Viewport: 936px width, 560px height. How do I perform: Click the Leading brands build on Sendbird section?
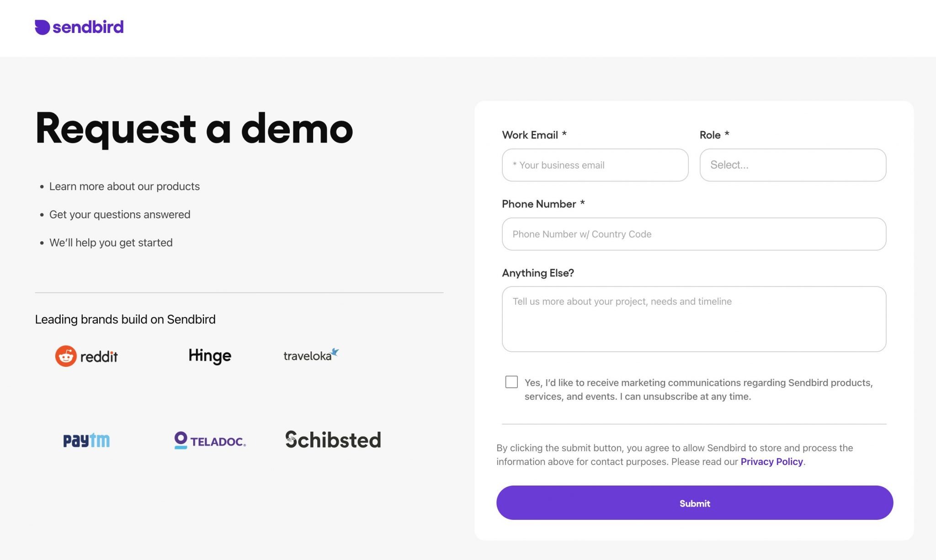point(125,319)
